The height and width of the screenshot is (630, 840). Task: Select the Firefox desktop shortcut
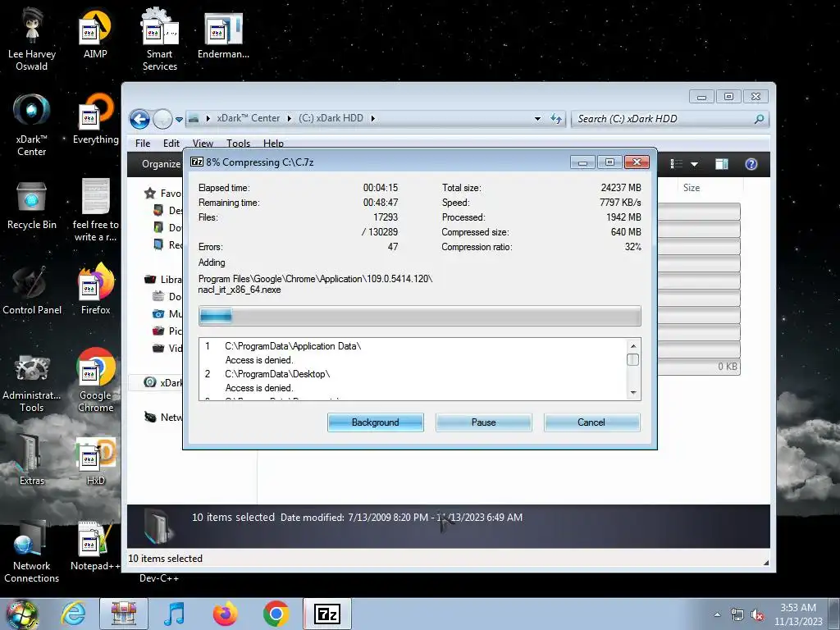pyautogui.click(x=95, y=290)
